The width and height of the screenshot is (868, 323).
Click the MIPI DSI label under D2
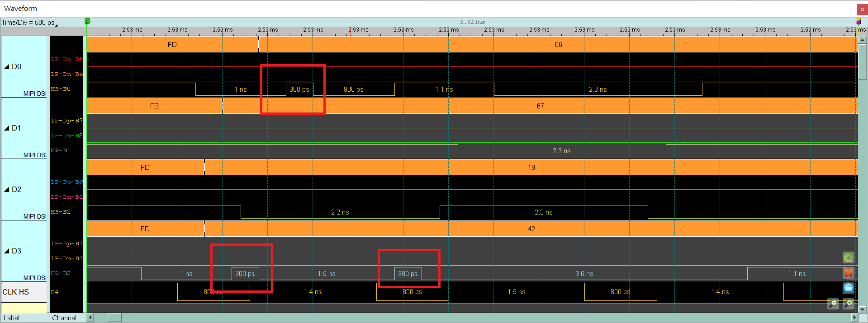tap(35, 217)
